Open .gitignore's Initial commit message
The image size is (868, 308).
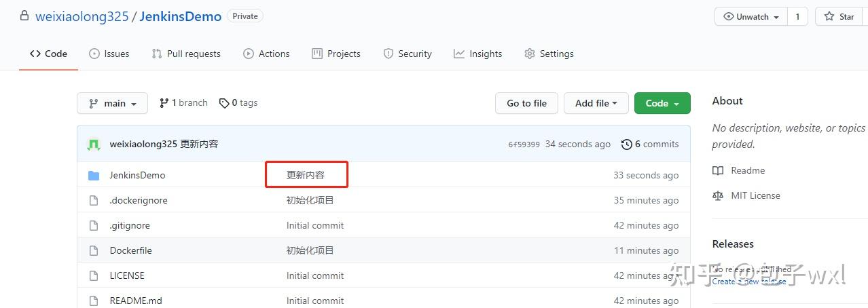315,225
